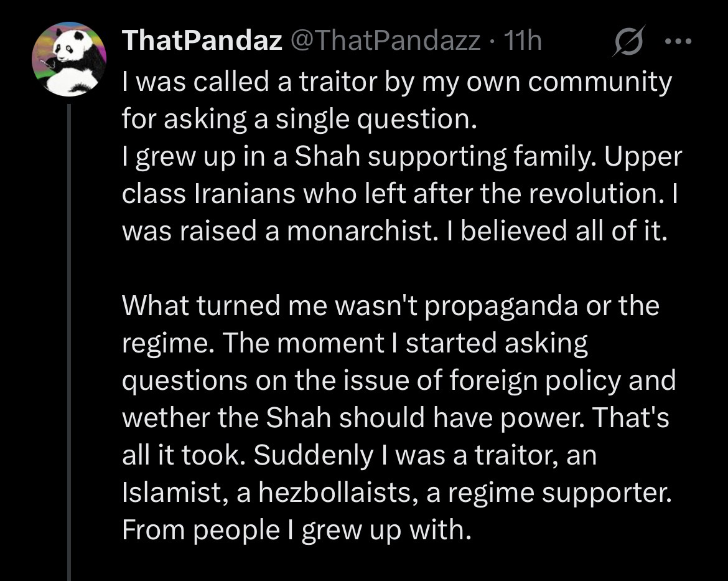Click the line "for asking a single question."
The image size is (728, 581).
click(x=299, y=118)
